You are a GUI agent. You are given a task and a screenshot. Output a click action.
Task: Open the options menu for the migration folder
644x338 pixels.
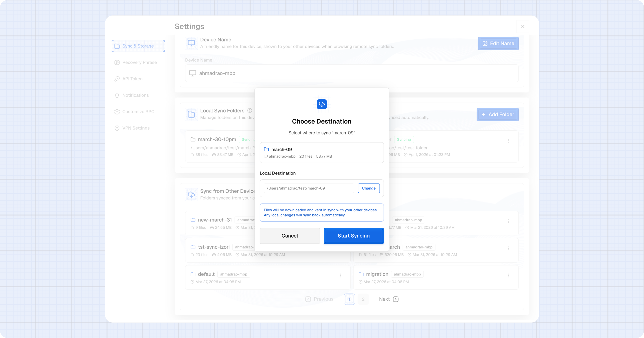click(x=508, y=275)
